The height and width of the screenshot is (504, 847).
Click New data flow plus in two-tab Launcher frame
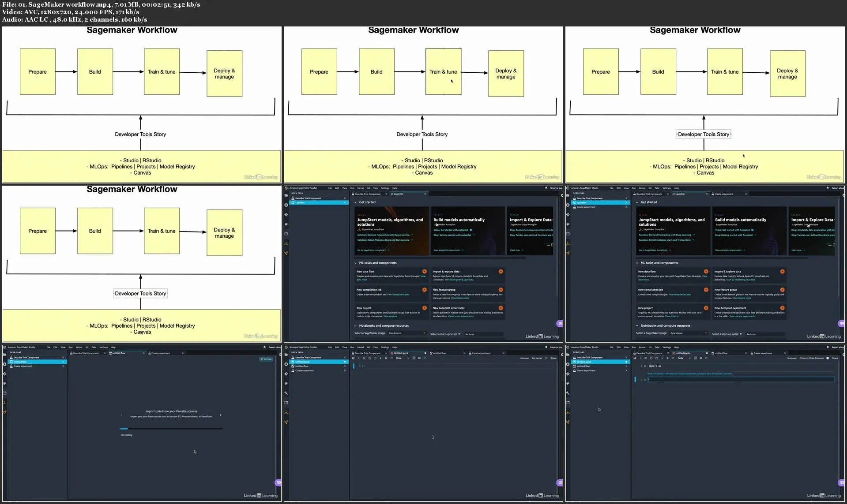(424, 272)
